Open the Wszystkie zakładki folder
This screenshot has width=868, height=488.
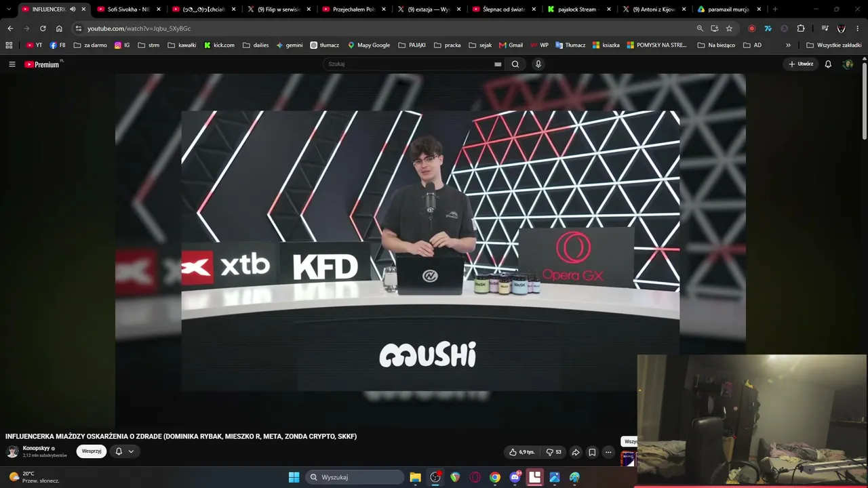point(834,45)
